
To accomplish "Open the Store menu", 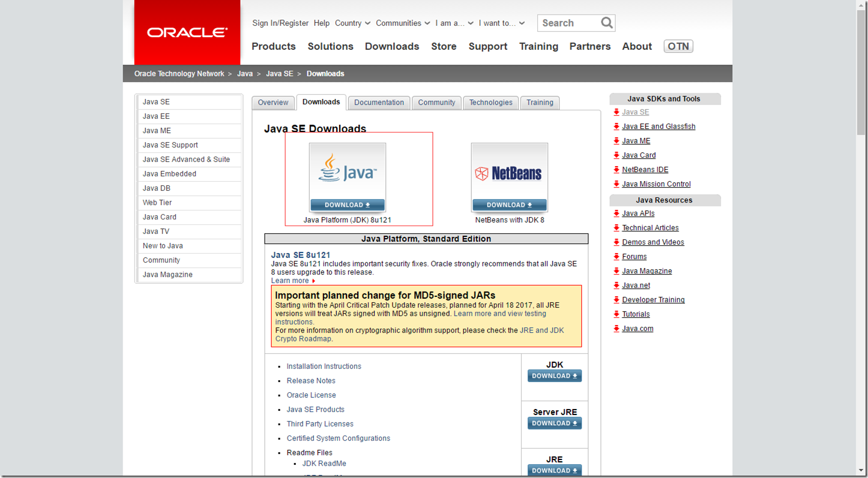I will pyautogui.click(x=444, y=46).
